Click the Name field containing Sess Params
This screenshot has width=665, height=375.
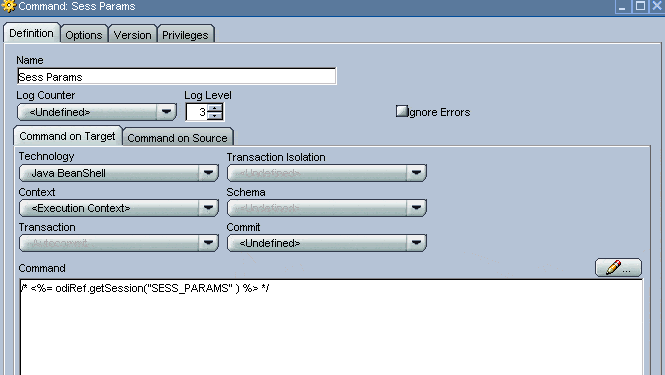176,77
